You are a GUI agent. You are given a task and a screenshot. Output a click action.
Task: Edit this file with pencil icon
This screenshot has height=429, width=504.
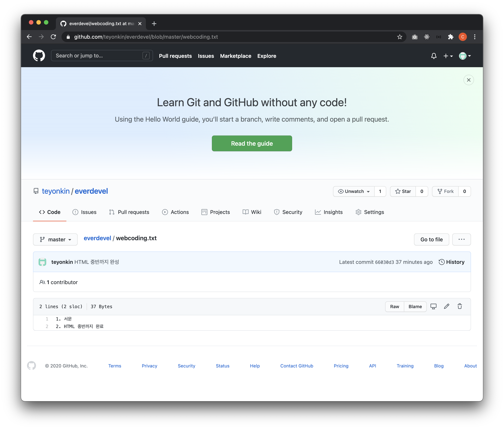coord(446,306)
